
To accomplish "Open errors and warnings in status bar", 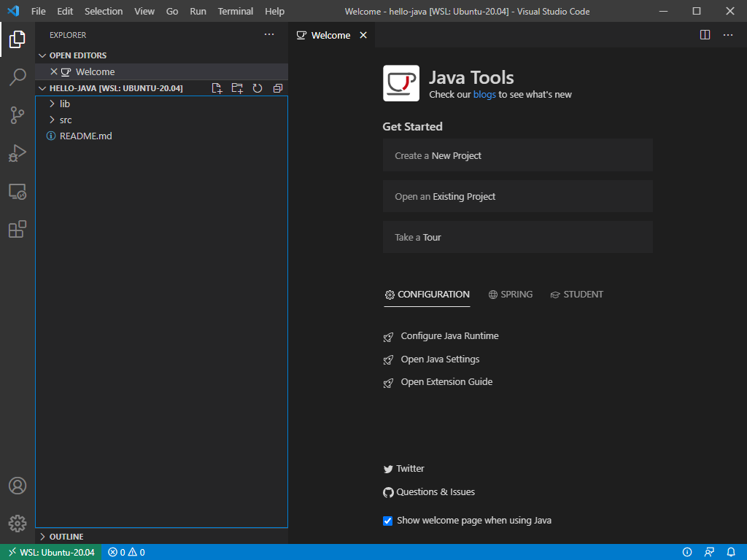I will click(x=127, y=553).
